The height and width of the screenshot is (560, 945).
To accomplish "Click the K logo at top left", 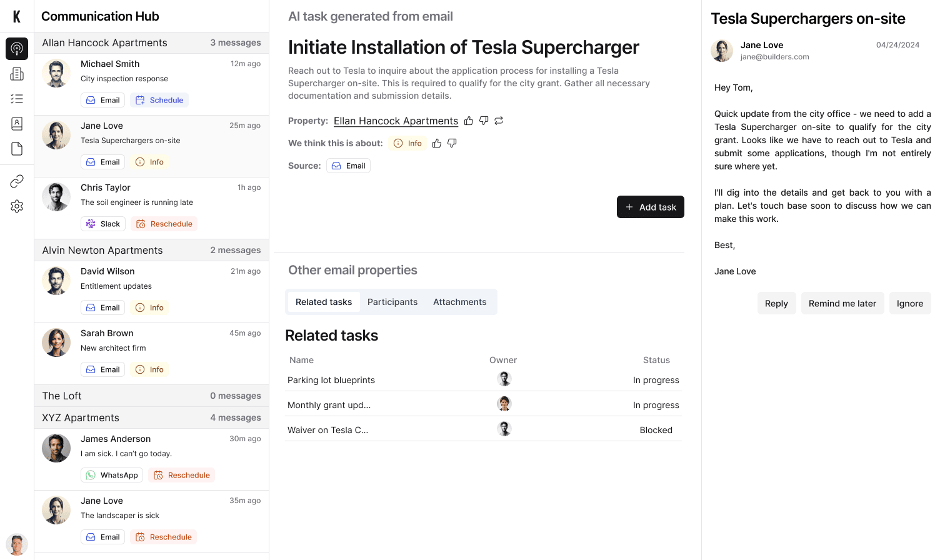I will click(x=17, y=16).
